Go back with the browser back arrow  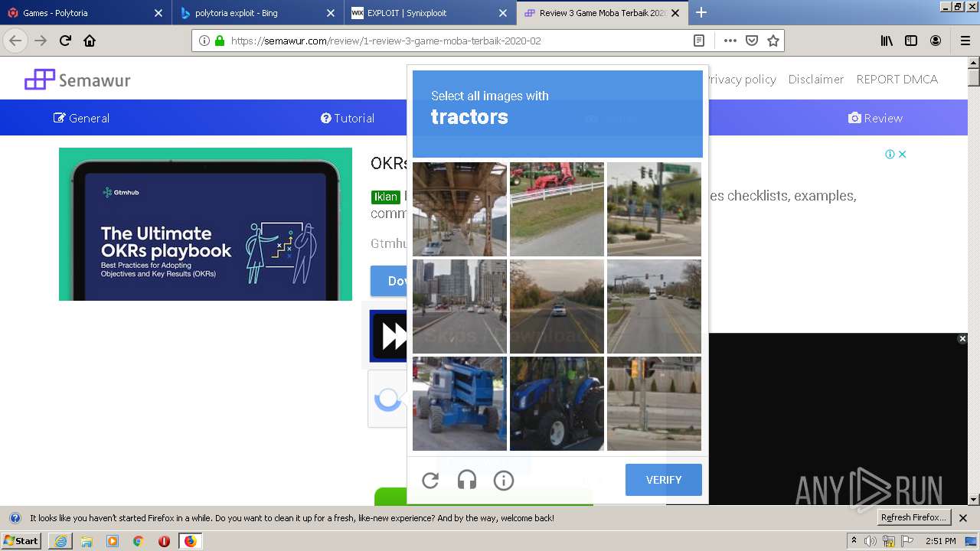[x=15, y=41]
